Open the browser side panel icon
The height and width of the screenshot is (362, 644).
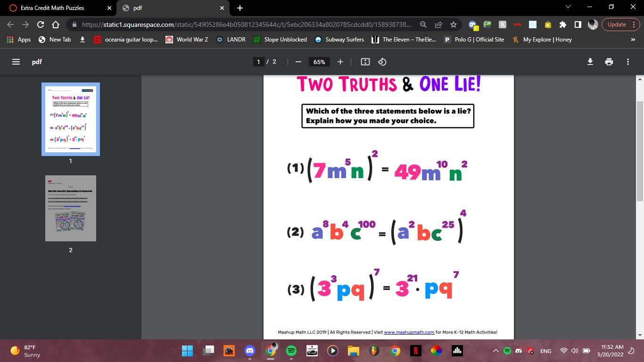point(578,25)
